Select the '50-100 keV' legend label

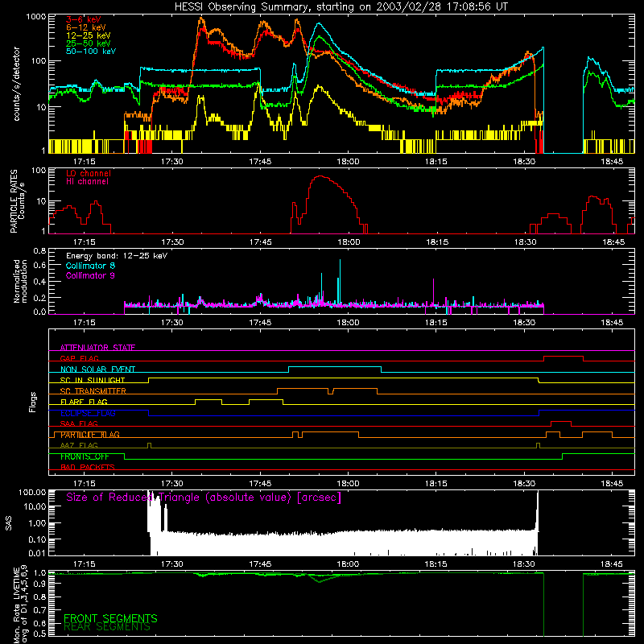point(91,51)
